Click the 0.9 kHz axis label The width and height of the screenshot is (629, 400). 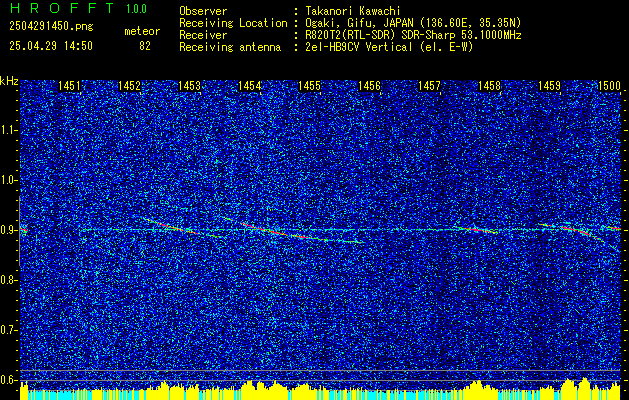pyautogui.click(x=8, y=230)
